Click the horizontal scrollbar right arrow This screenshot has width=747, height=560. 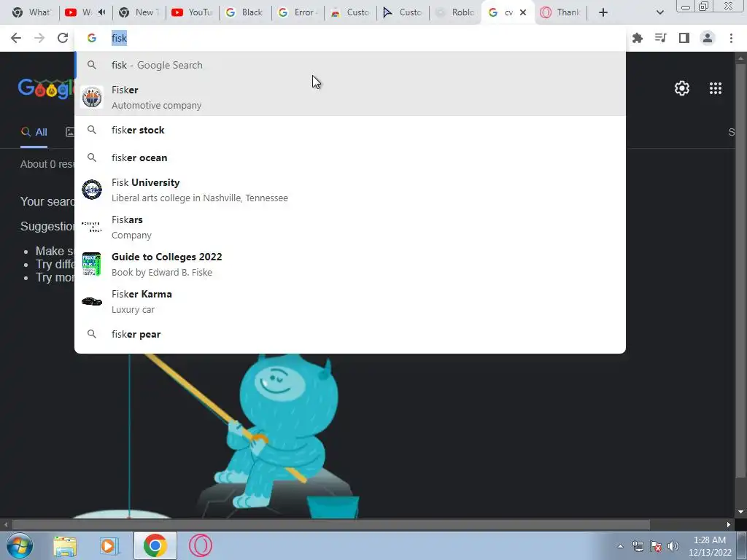pyautogui.click(x=729, y=525)
